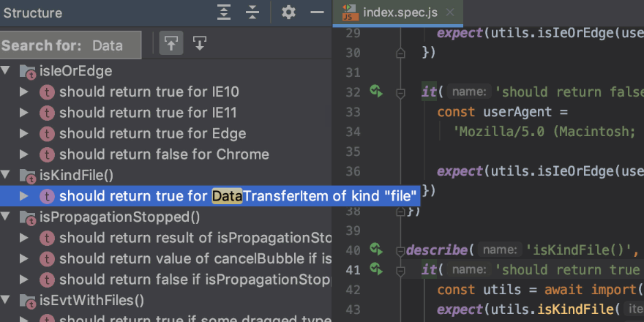Select 'should return false if isPropagationStopp' item
This screenshot has height=322, width=644.
point(165,280)
